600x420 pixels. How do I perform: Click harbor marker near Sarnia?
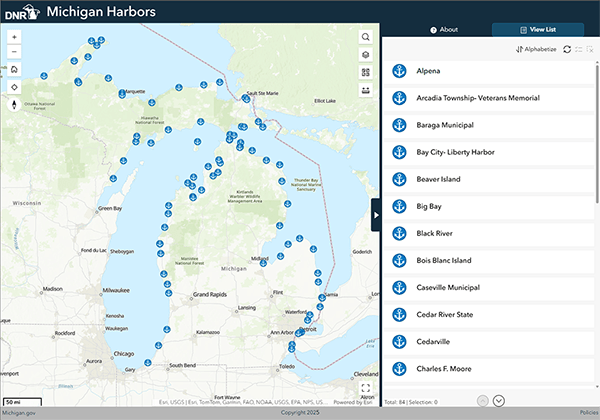coord(322,298)
